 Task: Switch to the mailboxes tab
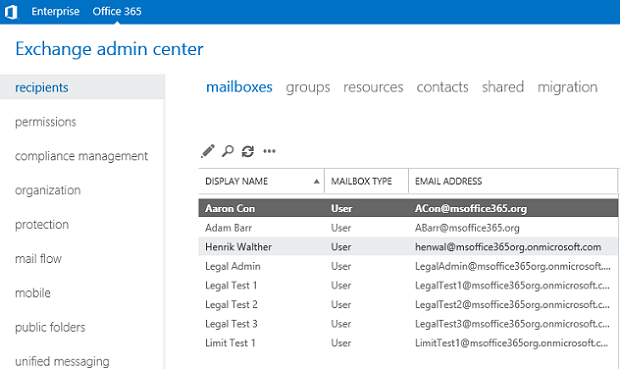(239, 87)
